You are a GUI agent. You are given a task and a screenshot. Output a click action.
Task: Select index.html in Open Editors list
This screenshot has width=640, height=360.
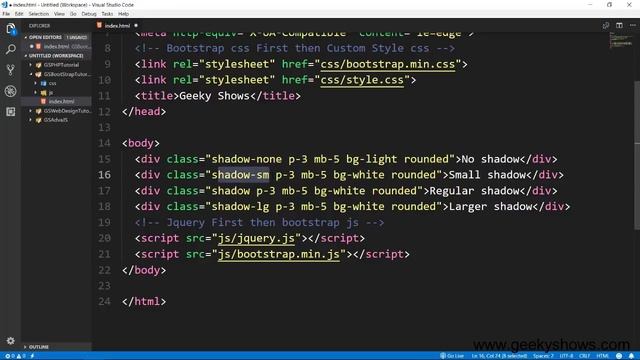[57, 47]
